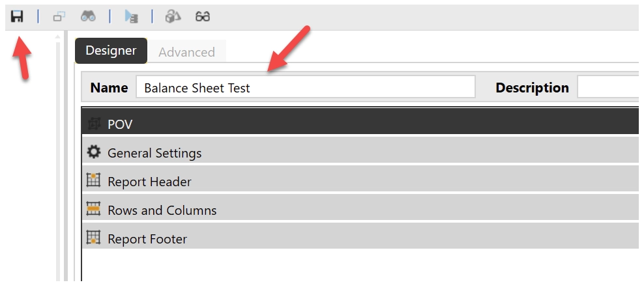Click the gear icon beside General Settings
Viewport: 644px width, 289px height.
[94, 152]
